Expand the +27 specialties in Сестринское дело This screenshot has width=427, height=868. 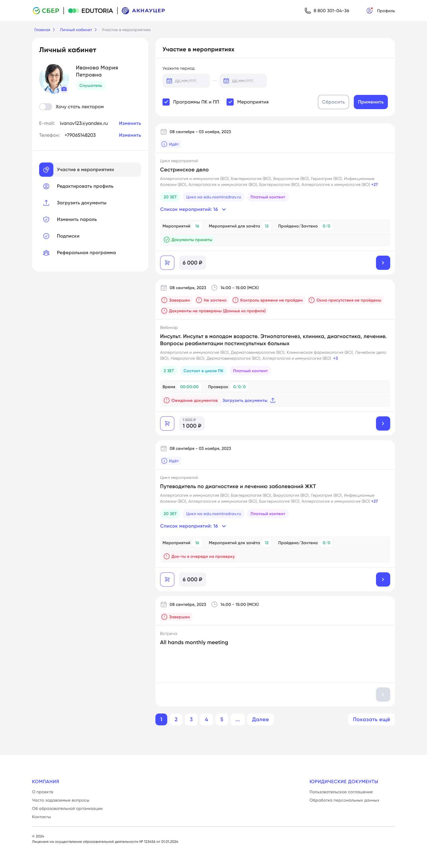point(375,185)
